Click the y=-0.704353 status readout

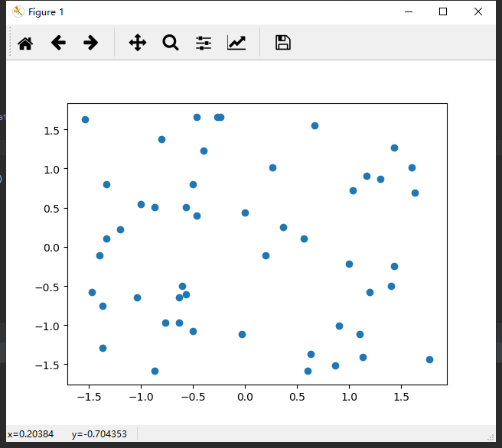click(99, 434)
